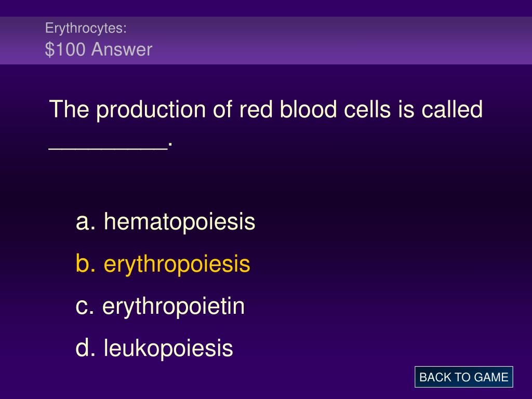Click the word 'The' starting the question
This screenshot has height=399, width=532.
tap(69, 109)
